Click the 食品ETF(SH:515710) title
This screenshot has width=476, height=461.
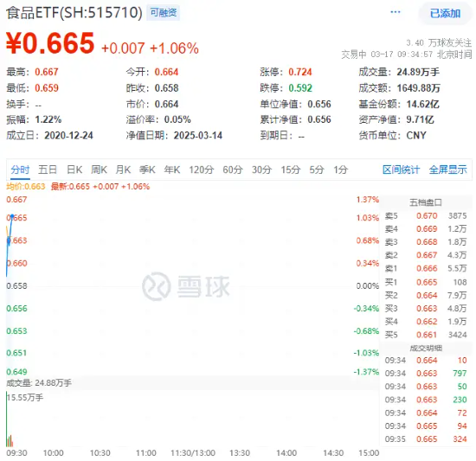(x=74, y=13)
